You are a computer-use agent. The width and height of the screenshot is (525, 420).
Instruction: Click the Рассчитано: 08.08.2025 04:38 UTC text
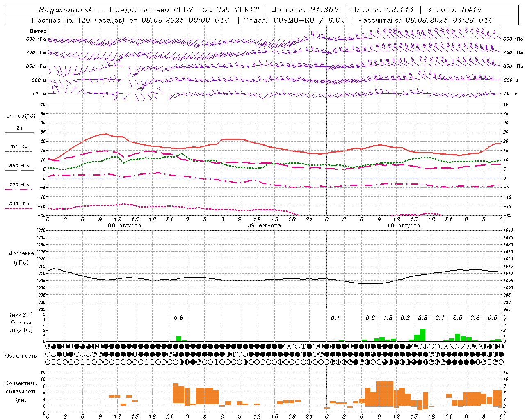426,20
